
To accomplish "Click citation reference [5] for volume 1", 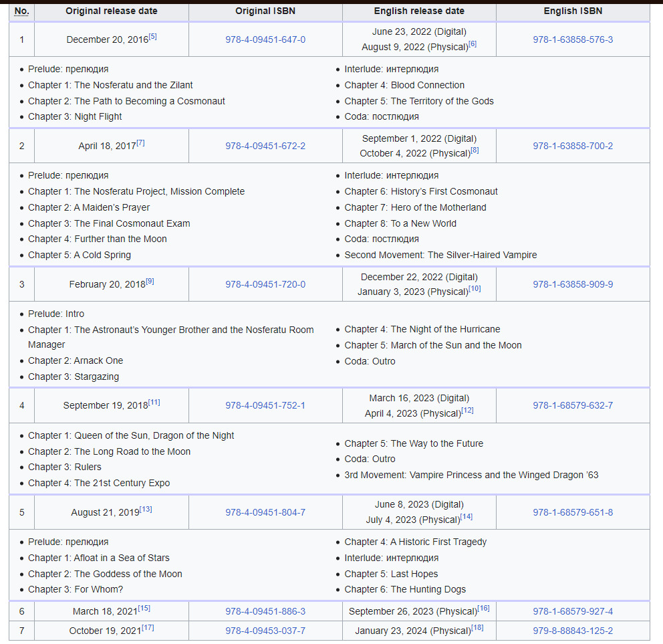I will 153,37.
